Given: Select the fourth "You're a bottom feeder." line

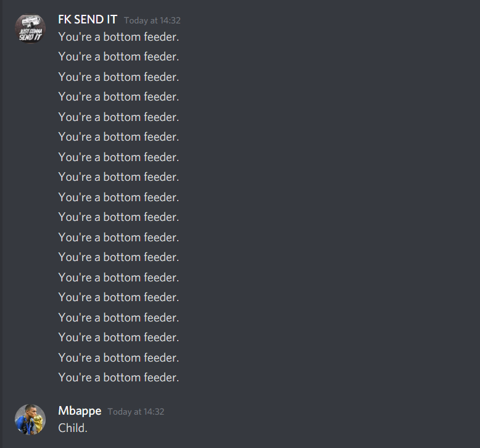Looking at the screenshot, I should point(119,97).
